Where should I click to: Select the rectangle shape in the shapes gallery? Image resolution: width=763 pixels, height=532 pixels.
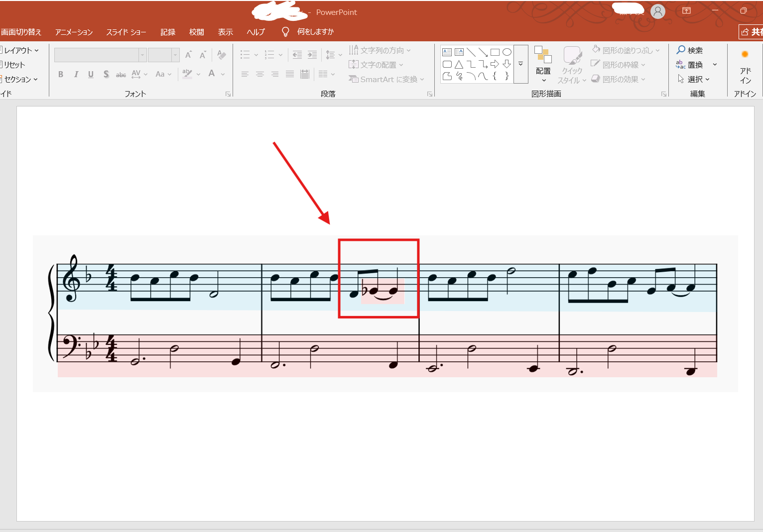click(495, 52)
